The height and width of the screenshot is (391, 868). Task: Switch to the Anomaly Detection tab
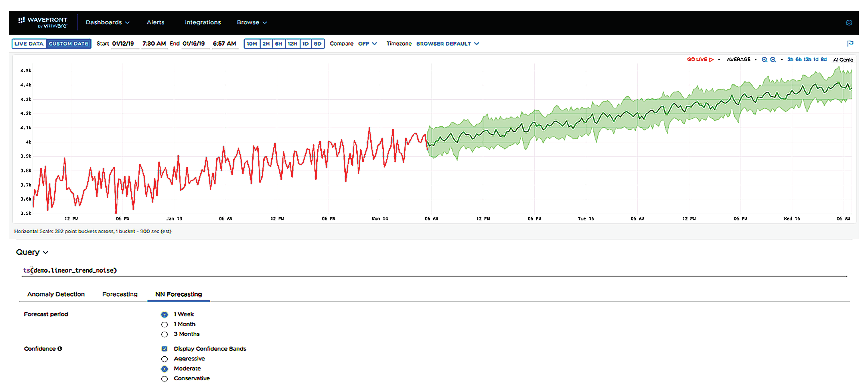tap(56, 294)
